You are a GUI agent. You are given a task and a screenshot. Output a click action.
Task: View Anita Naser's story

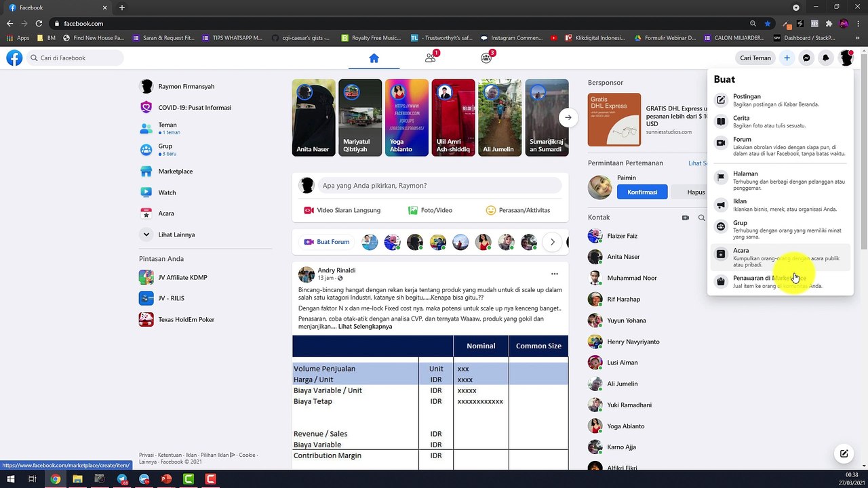tap(313, 118)
